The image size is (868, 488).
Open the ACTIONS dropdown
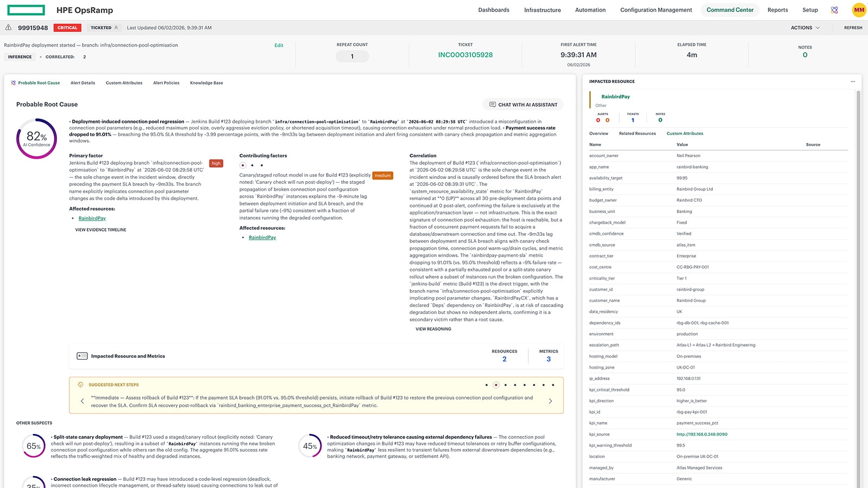pos(805,28)
